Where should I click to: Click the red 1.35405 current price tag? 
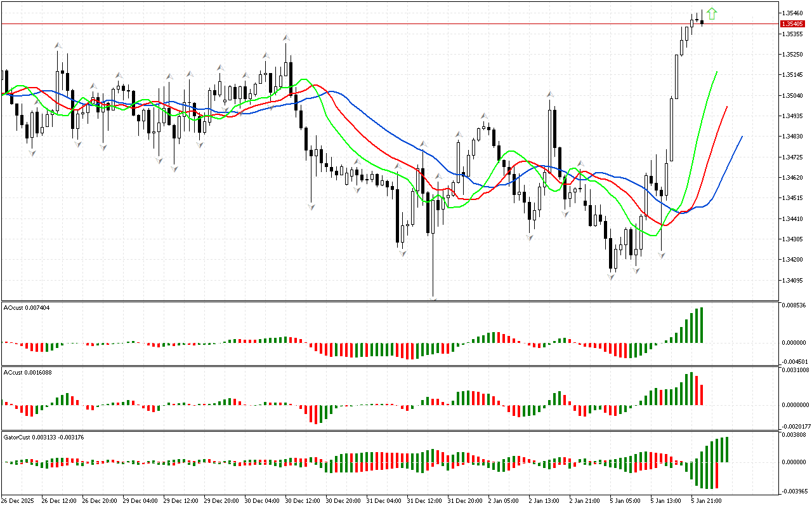(x=793, y=23)
